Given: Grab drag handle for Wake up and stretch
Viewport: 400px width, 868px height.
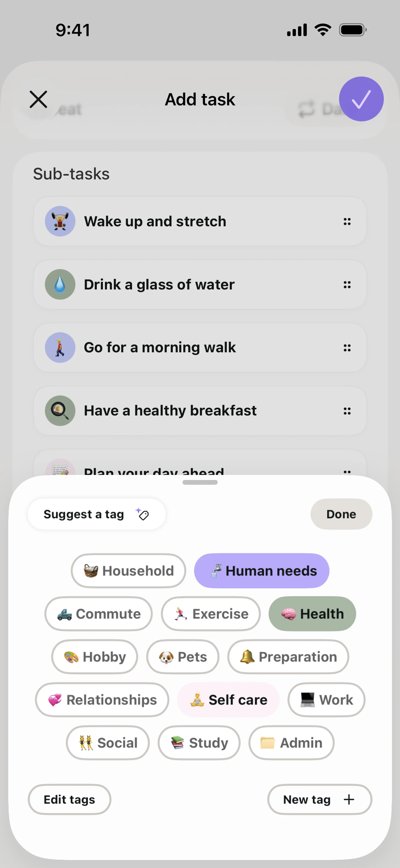Looking at the screenshot, I should tap(347, 221).
